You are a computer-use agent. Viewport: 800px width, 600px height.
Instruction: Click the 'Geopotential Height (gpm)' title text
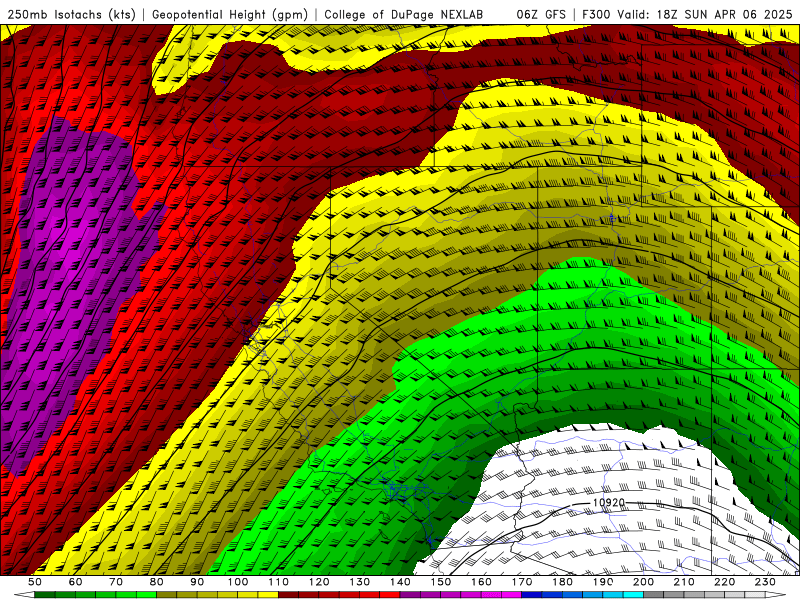pos(230,14)
